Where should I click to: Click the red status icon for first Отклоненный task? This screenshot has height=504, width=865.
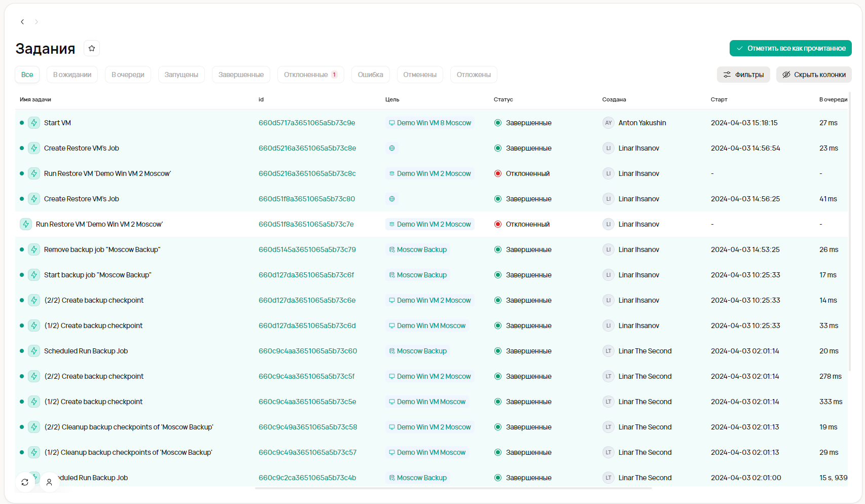coord(498,173)
